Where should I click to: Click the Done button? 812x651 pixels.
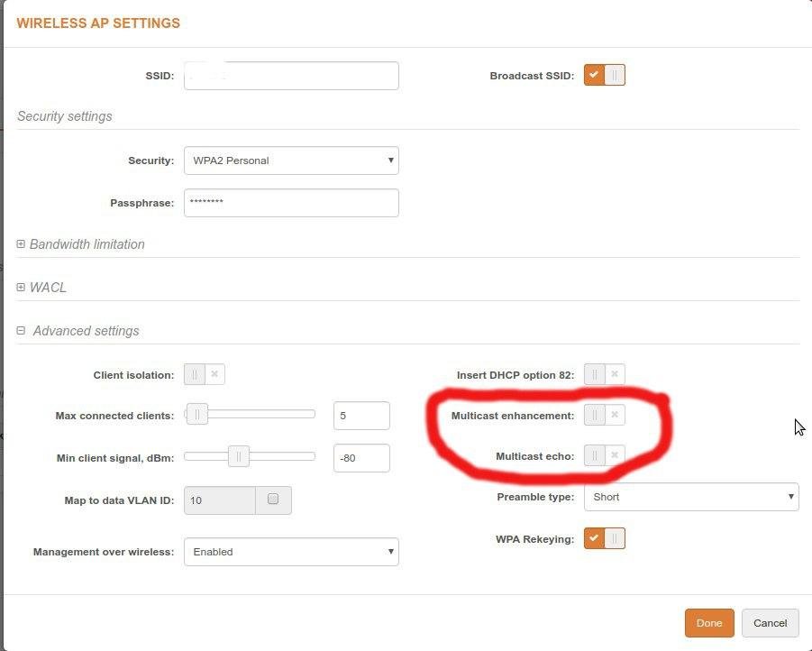[x=709, y=623]
